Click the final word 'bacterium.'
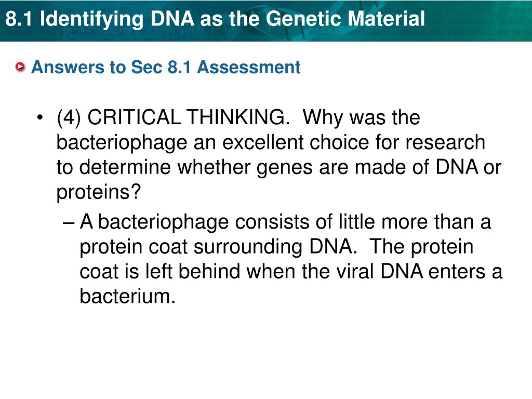Screen dimensions: 532x399 pyautogui.click(x=128, y=297)
